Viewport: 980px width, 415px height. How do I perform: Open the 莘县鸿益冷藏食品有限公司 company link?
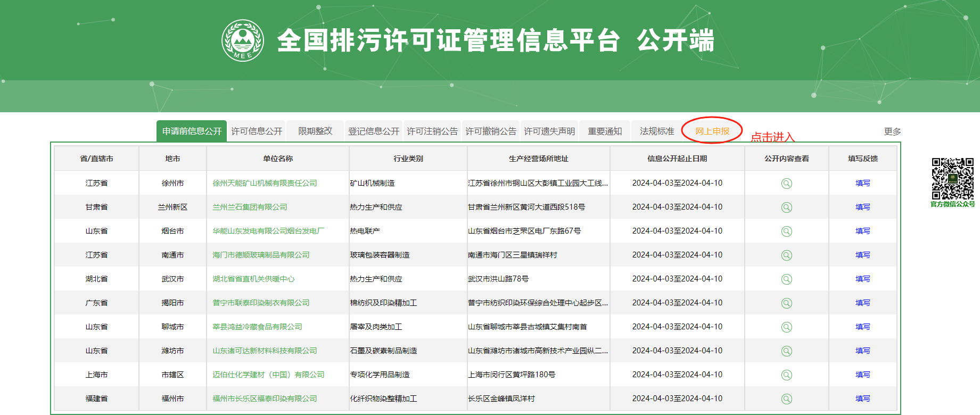point(257,327)
